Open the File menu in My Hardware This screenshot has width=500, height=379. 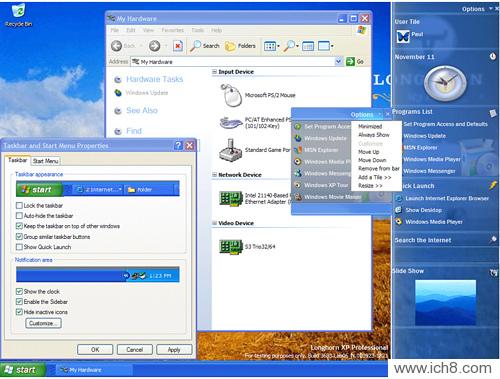[115, 30]
